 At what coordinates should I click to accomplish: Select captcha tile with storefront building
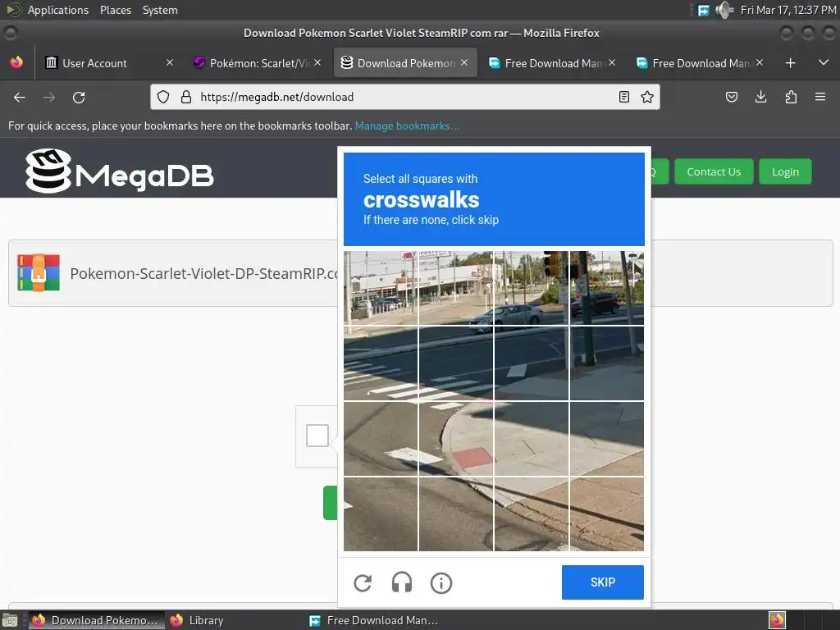tap(456, 288)
